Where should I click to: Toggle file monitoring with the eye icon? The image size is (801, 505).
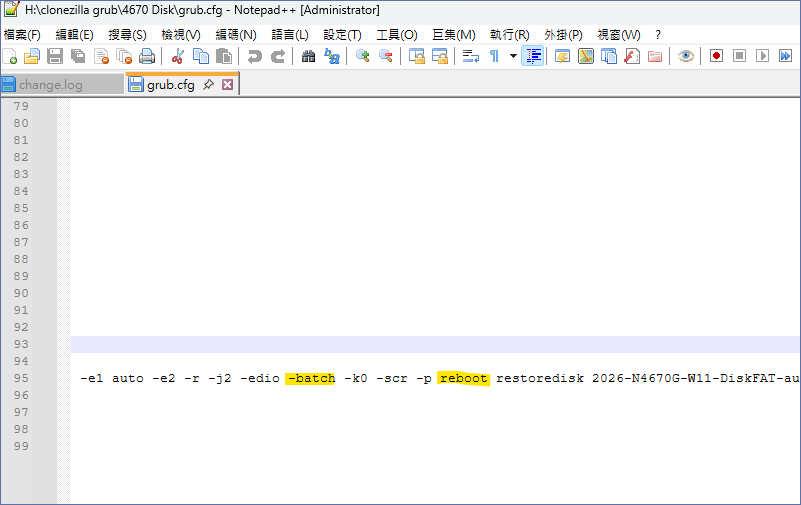686,57
